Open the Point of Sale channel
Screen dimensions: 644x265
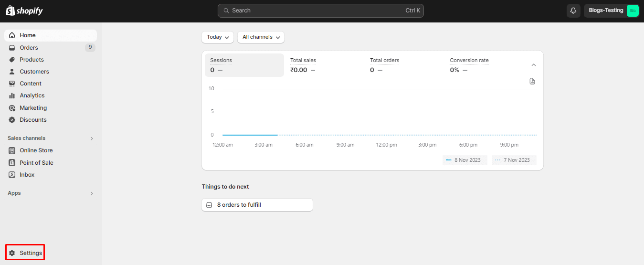36,163
